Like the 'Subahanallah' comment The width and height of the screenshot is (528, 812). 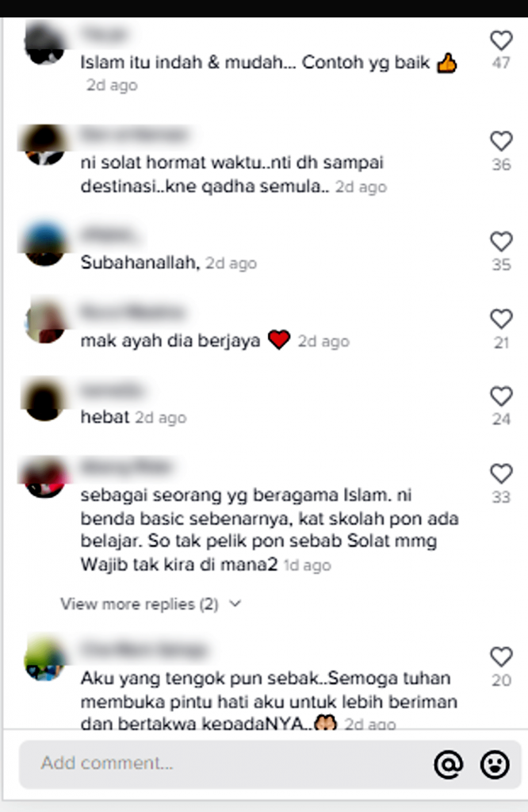pyautogui.click(x=501, y=241)
